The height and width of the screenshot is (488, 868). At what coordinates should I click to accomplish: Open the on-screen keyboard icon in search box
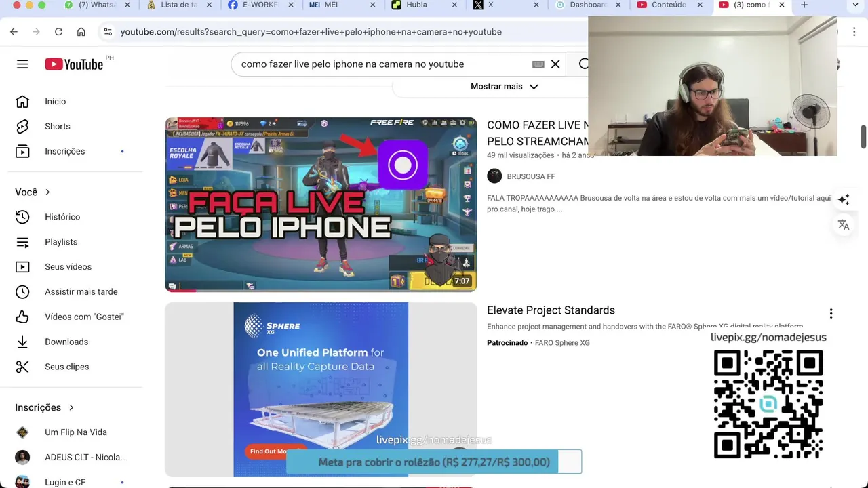pyautogui.click(x=538, y=64)
